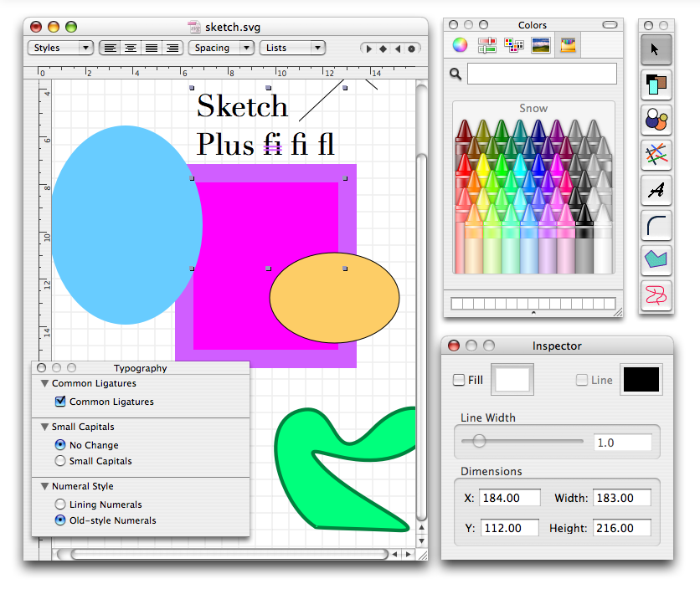This screenshot has height=589, width=700.
Task: Click the Y position field
Action: (x=509, y=528)
